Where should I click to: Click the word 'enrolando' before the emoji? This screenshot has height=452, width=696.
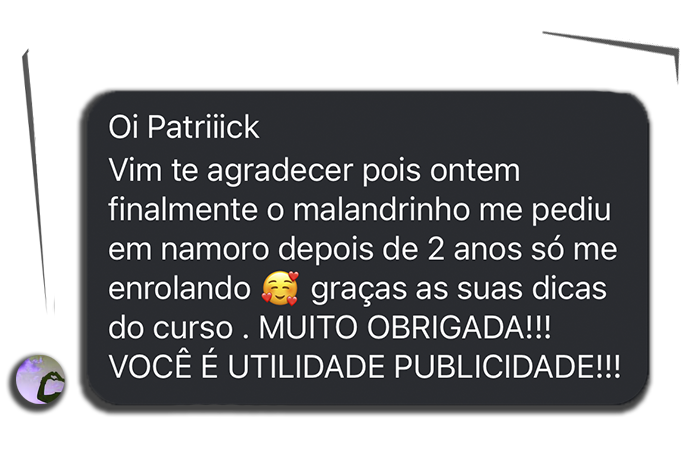180,288
